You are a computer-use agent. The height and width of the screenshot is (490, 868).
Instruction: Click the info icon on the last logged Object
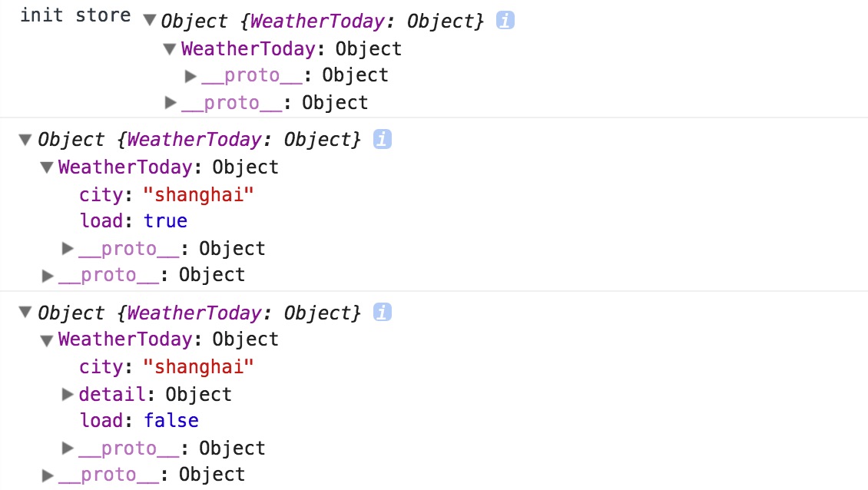[x=382, y=313]
